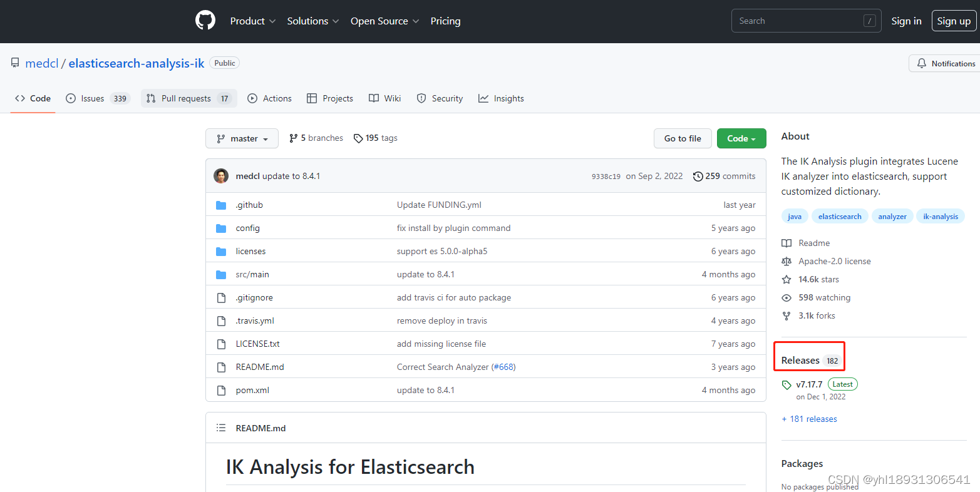Screen dimensions: 980x492
Task: Open the Product dropdown menu
Action: [x=253, y=21]
